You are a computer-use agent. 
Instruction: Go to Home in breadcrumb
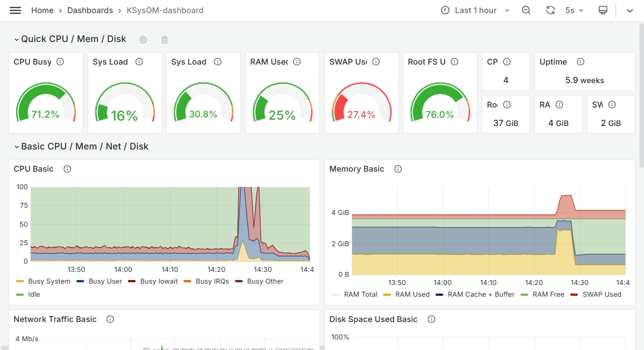point(42,10)
